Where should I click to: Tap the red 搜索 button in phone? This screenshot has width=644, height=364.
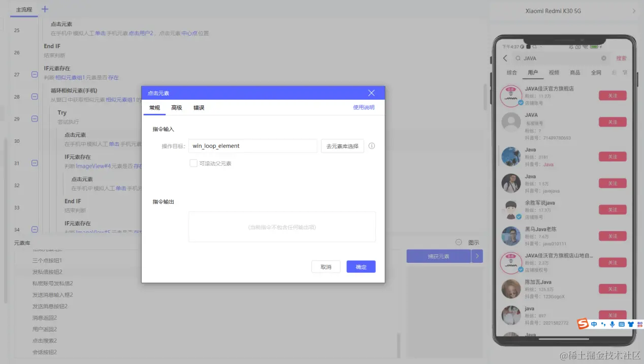click(621, 58)
